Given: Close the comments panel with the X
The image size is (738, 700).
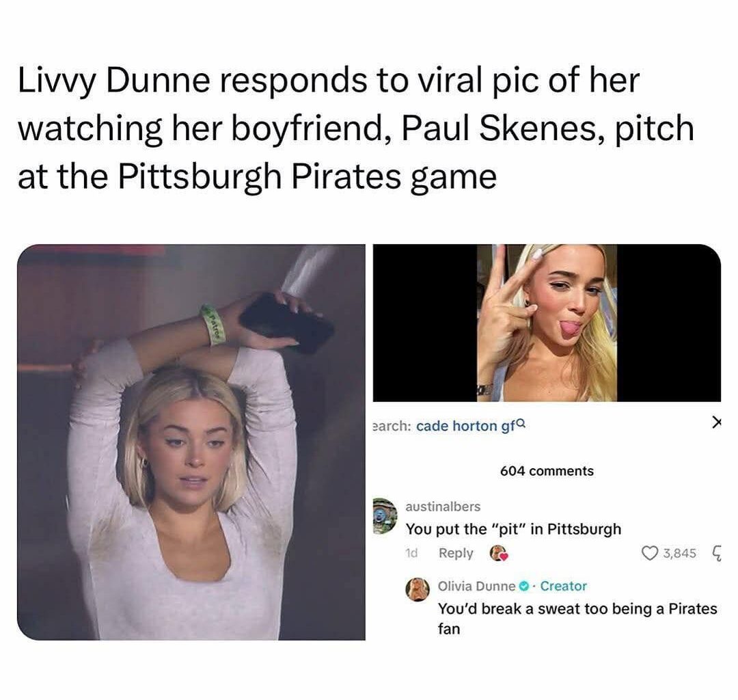Looking at the screenshot, I should [x=716, y=422].
